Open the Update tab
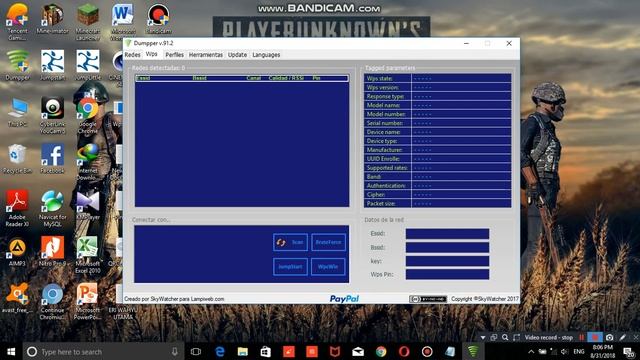640x360 pixels. [237, 55]
